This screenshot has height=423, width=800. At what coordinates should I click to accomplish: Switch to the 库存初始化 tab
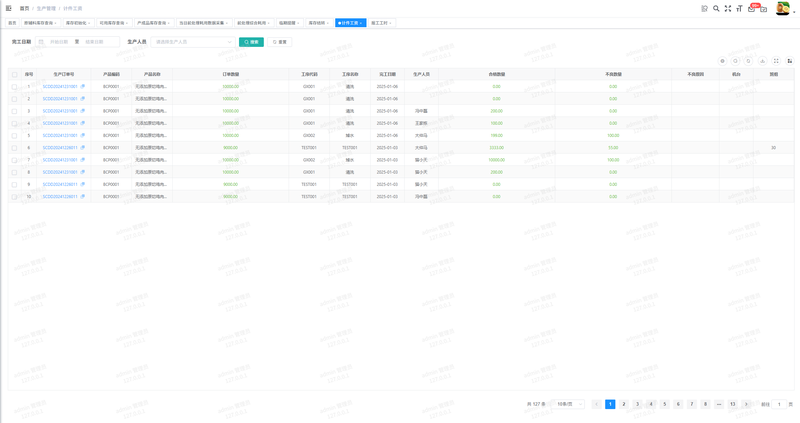point(77,23)
